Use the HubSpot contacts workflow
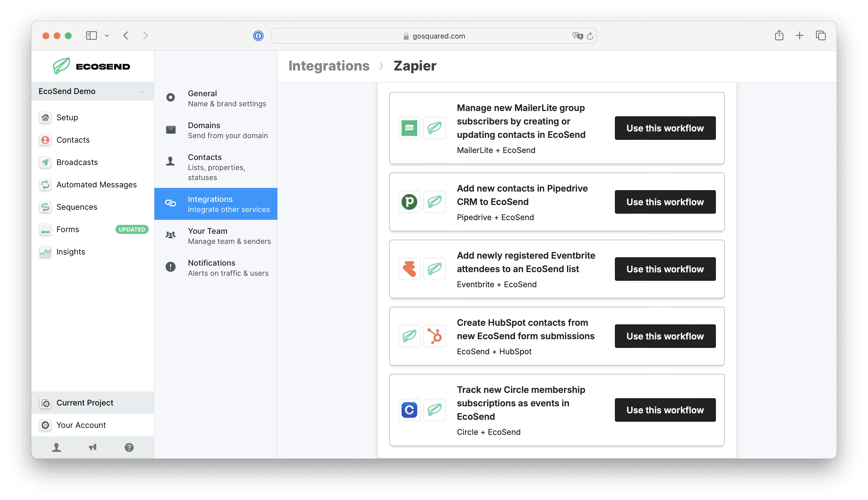 665,336
